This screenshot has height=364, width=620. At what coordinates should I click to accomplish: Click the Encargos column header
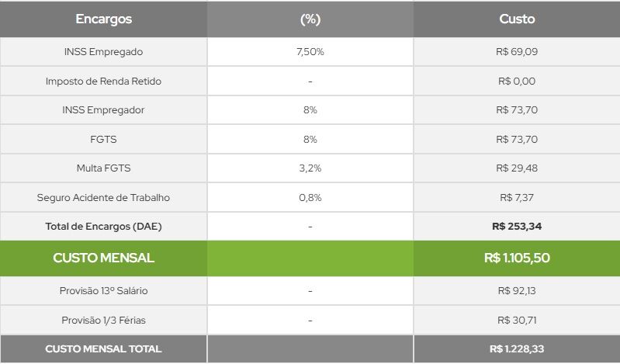pos(103,19)
